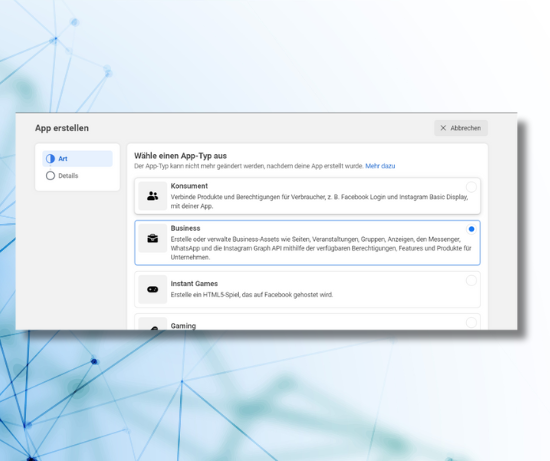Select the Instant Games radio button

[471, 280]
